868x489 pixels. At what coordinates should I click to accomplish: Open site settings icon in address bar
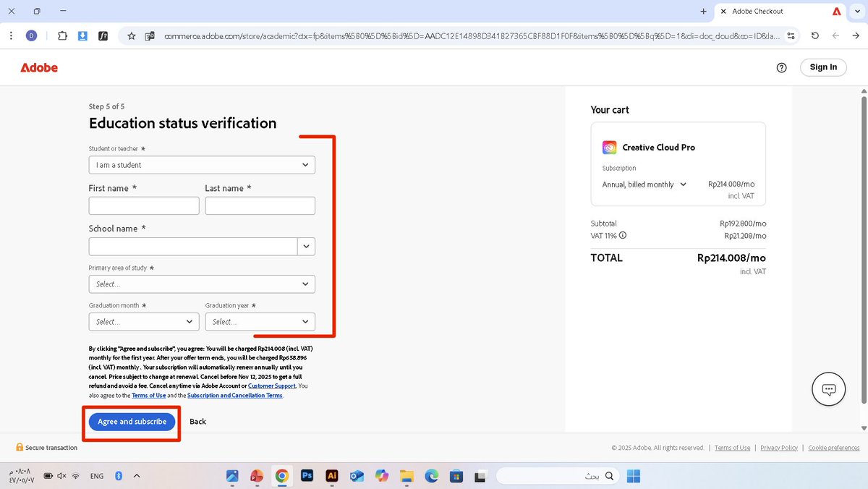click(791, 35)
